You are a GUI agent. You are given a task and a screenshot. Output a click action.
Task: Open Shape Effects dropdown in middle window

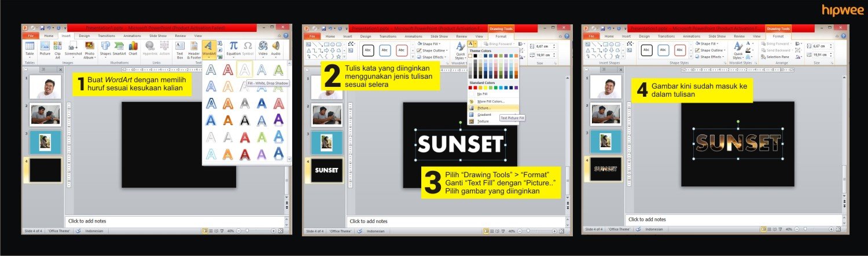point(431,57)
